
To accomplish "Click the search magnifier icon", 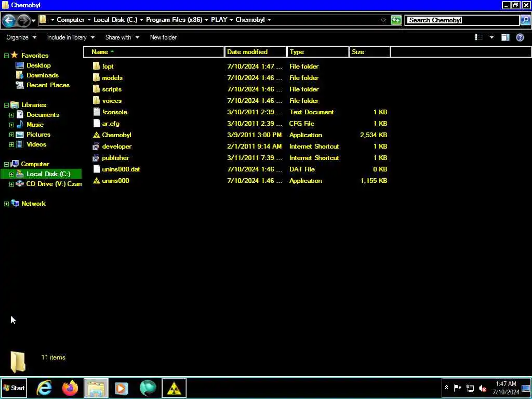I will coord(525,20).
